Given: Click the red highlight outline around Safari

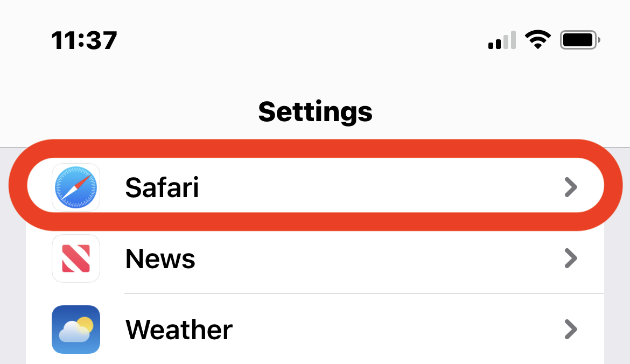Looking at the screenshot, I should (x=315, y=148).
